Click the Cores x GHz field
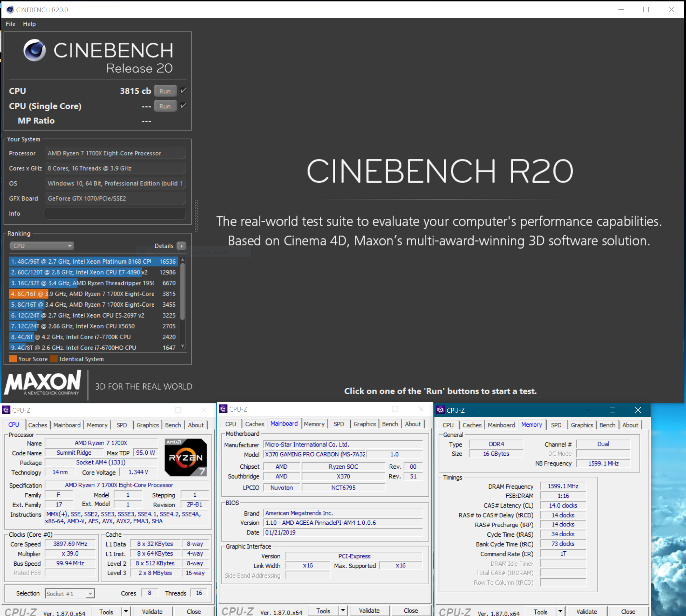This screenshot has height=616, width=686. click(115, 168)
